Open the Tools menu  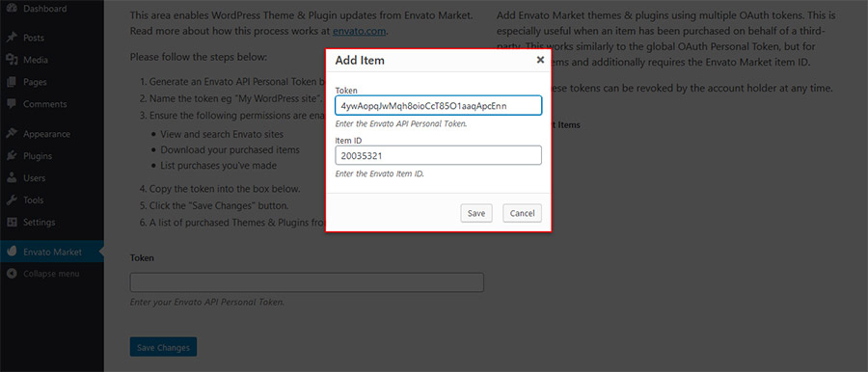pyautogui.click(x=52, y=199)
